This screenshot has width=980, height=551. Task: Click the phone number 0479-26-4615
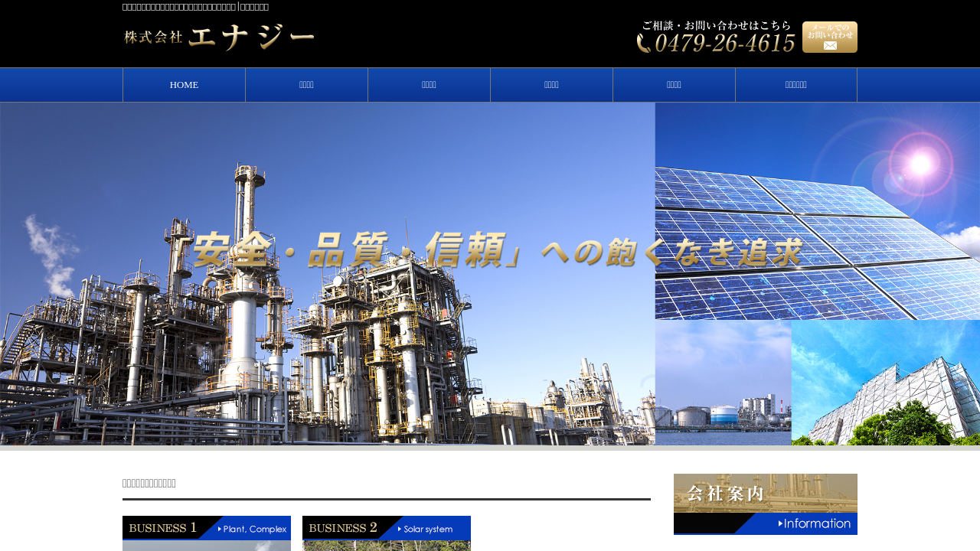724,44
